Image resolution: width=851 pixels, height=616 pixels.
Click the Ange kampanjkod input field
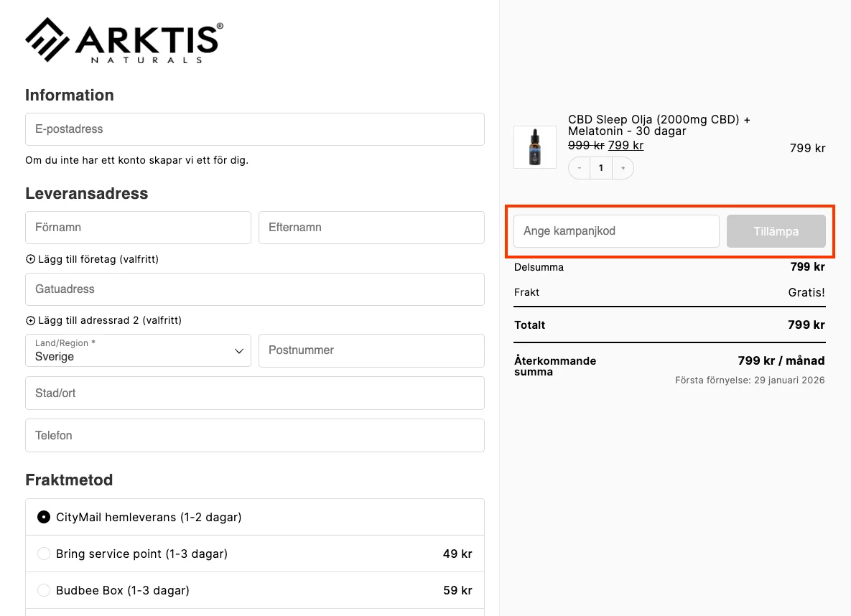(615, 231)
